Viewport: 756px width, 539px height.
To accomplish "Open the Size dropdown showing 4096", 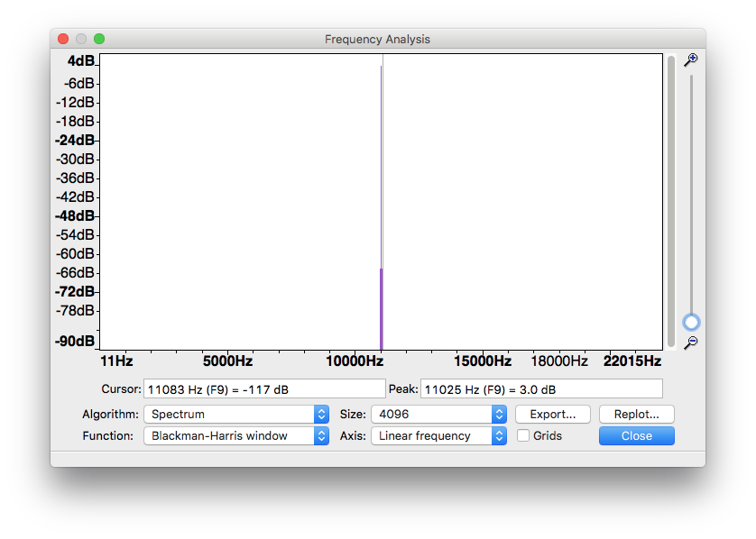I will pos(438,415).
